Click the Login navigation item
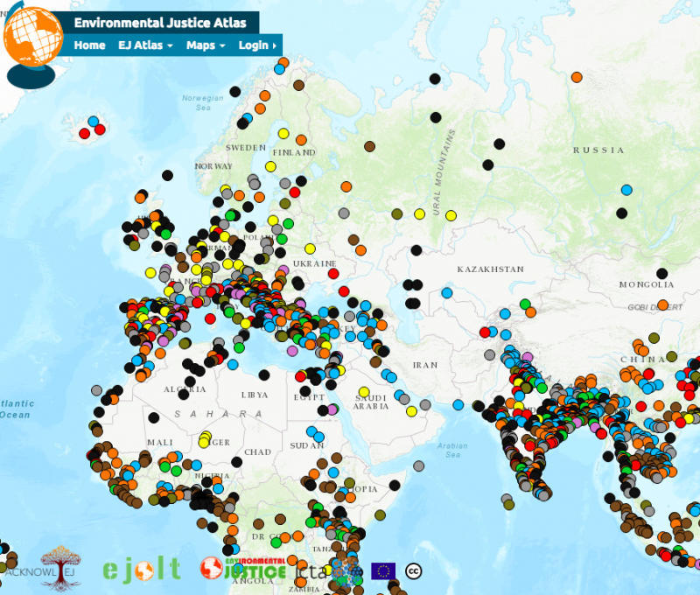The image size is (700, 595). [254, 45]
